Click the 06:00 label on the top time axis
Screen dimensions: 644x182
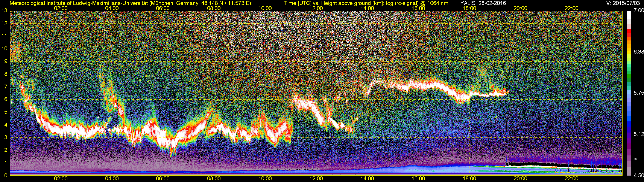tap(163, 8)
